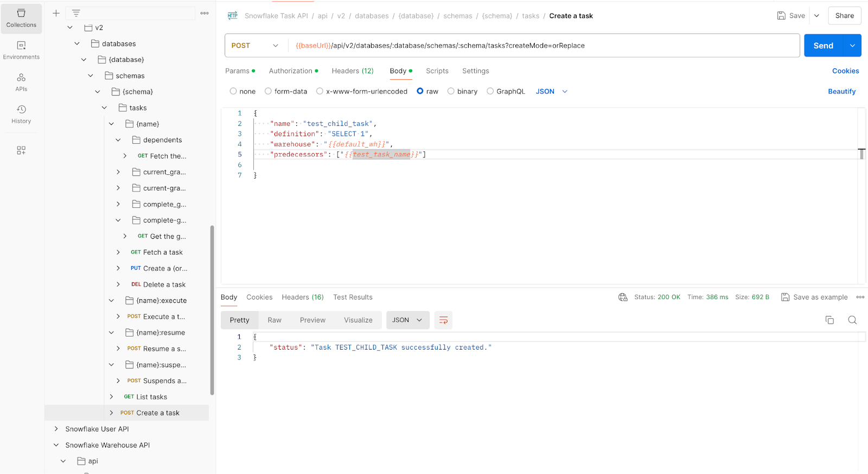Open the APIs sidebar panel

point(21,82)
